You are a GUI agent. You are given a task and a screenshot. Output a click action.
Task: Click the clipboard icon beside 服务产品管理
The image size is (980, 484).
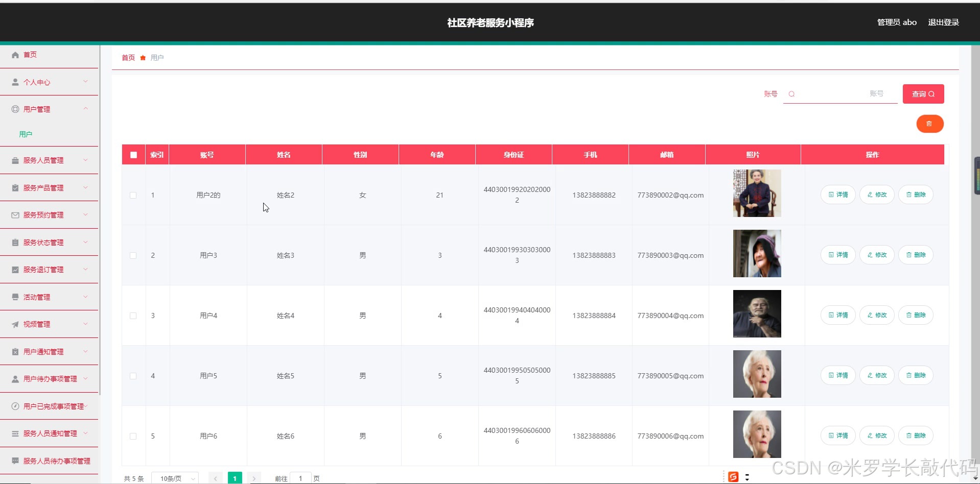(x=15, y=188)
